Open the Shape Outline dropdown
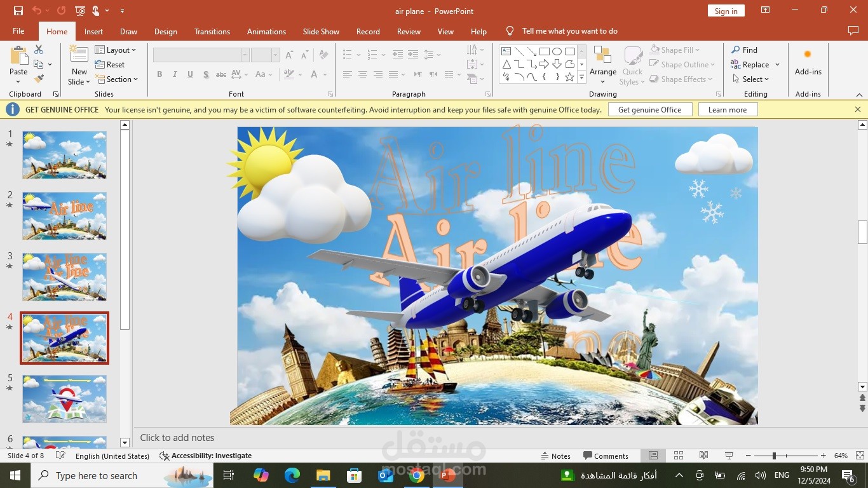This screenshot has width=868, height=488. pos(682,64)
